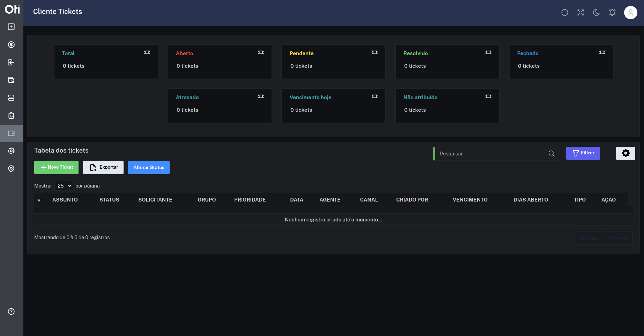Click the ticket icon on Resolvido card

[x=488, y=52]
